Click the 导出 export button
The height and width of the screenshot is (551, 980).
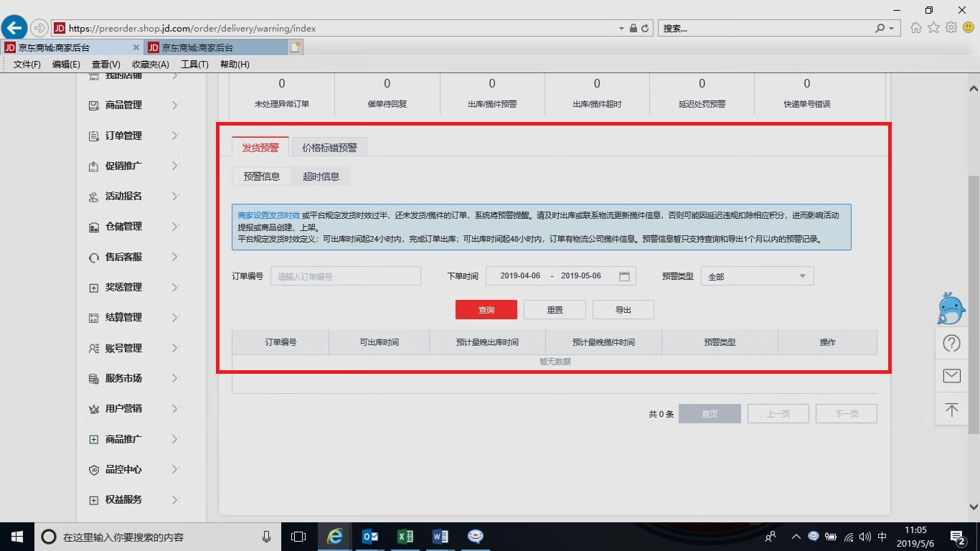point(623,310)
